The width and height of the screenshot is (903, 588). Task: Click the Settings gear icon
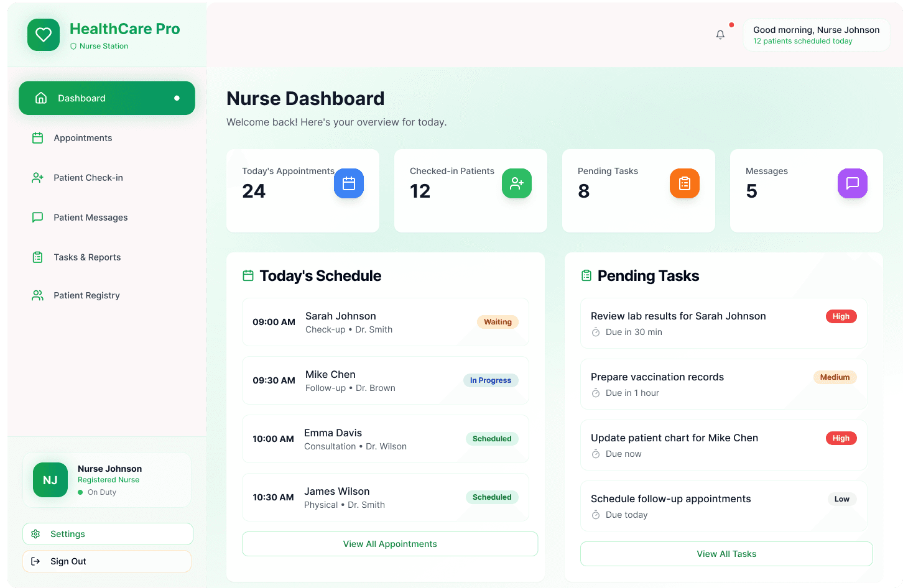(x=35, y=534)
